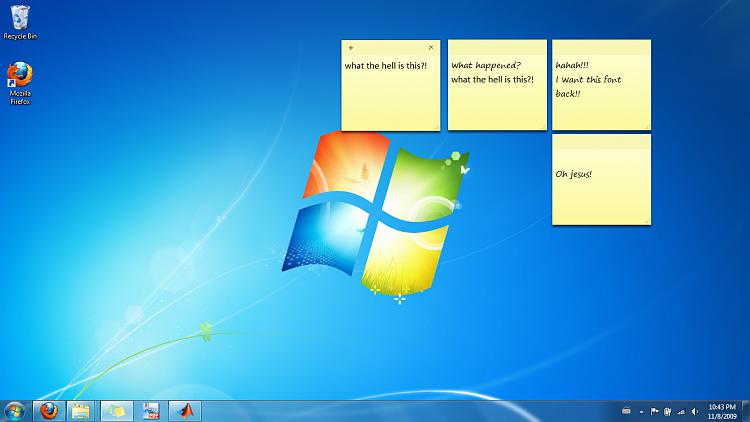
Task: Click 'what the hell is this?!' under 'What happened?'
Action: pos(492,79)
